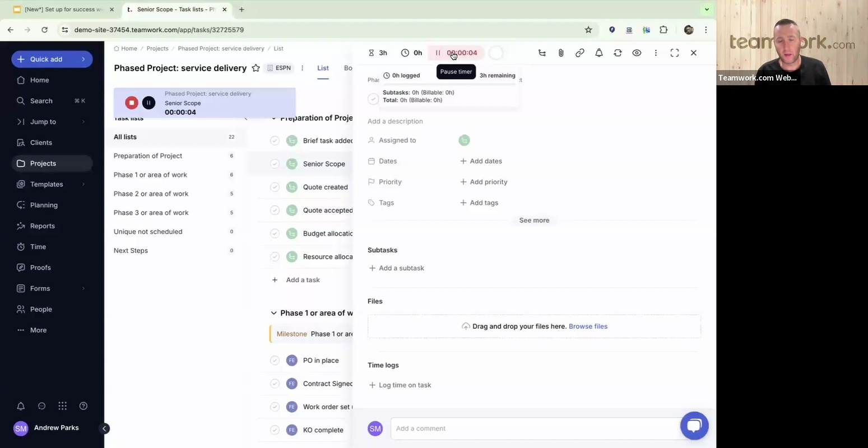Open Reports in the sidebar
Screen dimensions: 868x448
pyautogui.click(x=43, y=226)
